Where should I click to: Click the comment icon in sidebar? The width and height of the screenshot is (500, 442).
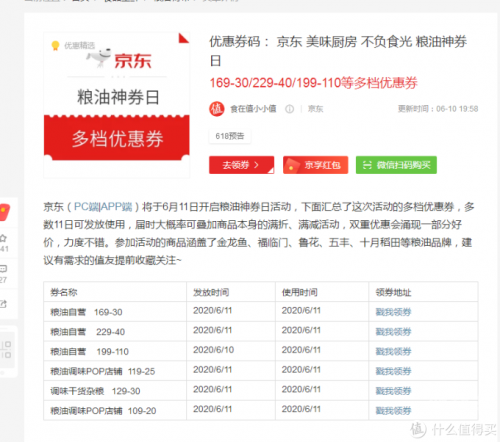pos(3,269)
